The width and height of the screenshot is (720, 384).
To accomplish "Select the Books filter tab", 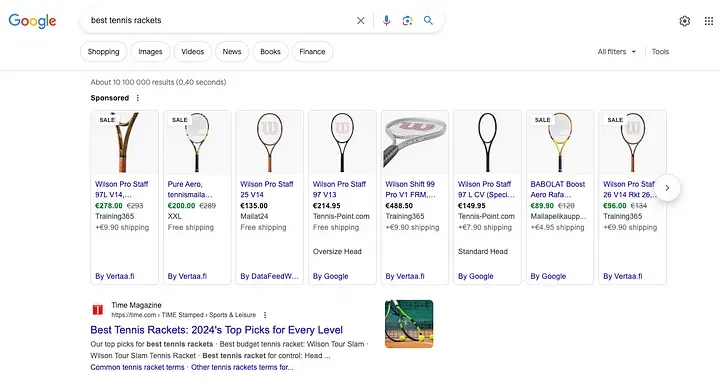I will (x=270, y=51).
